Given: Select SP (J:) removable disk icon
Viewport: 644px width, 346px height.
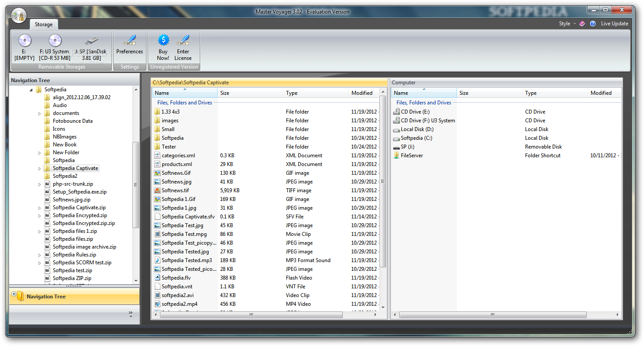Looking at the screenshot, I should [397, 147].
